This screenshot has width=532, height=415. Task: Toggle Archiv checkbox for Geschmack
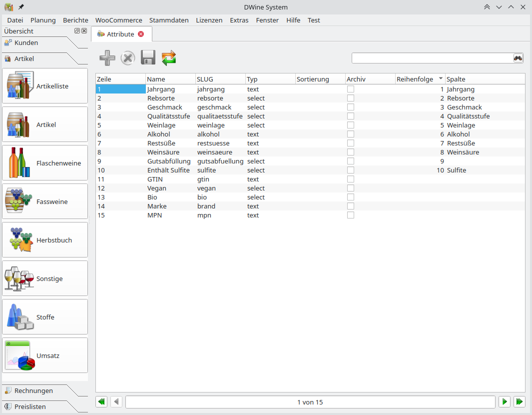pyautogui.click(x=351, y=107)
